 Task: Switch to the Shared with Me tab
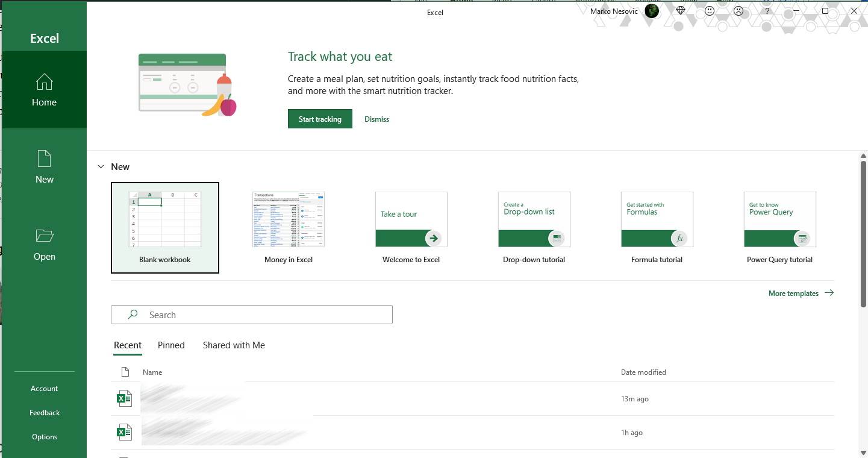point(234,345)
